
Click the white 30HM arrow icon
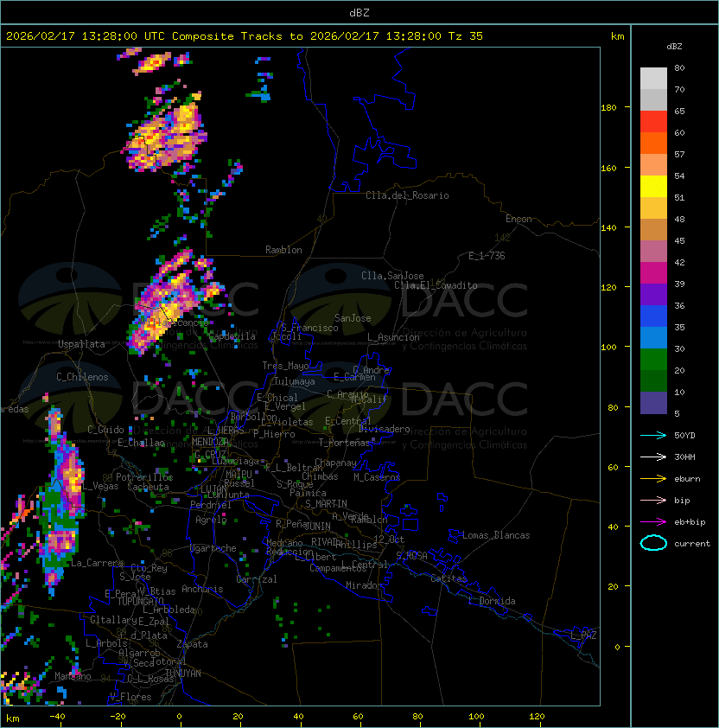[653, 457]
